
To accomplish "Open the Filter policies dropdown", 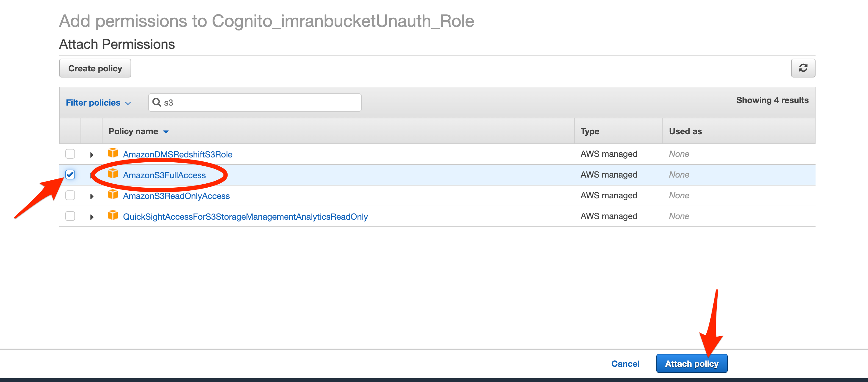I will [x=98, y=103].
